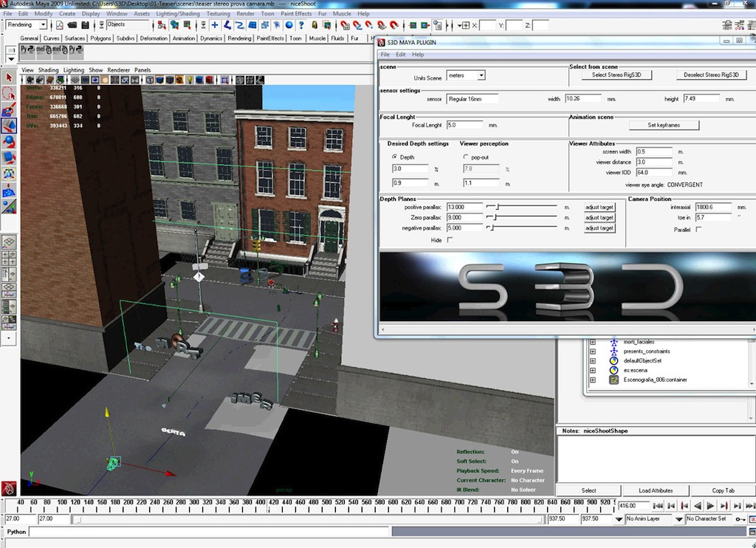Click the Load Attributes button
Screen dimensions: 756x548
pyautogui.click(x=656, y=490)
